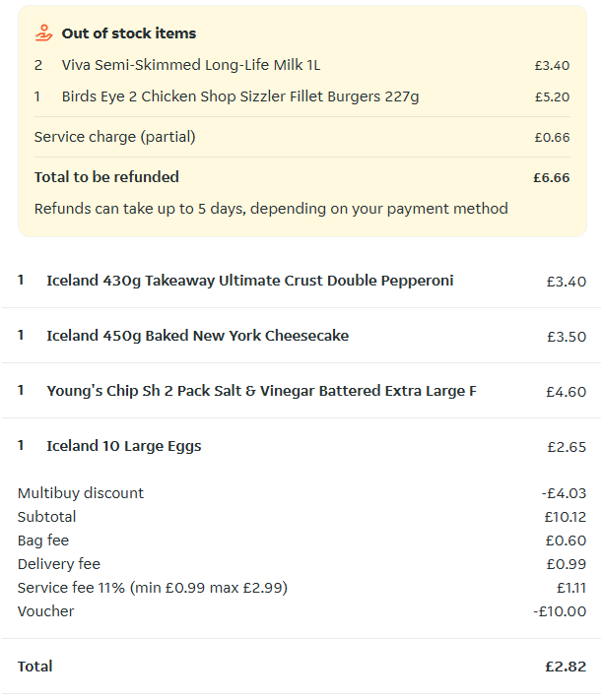Click the Total to be refunded label

tap(106, 177)
